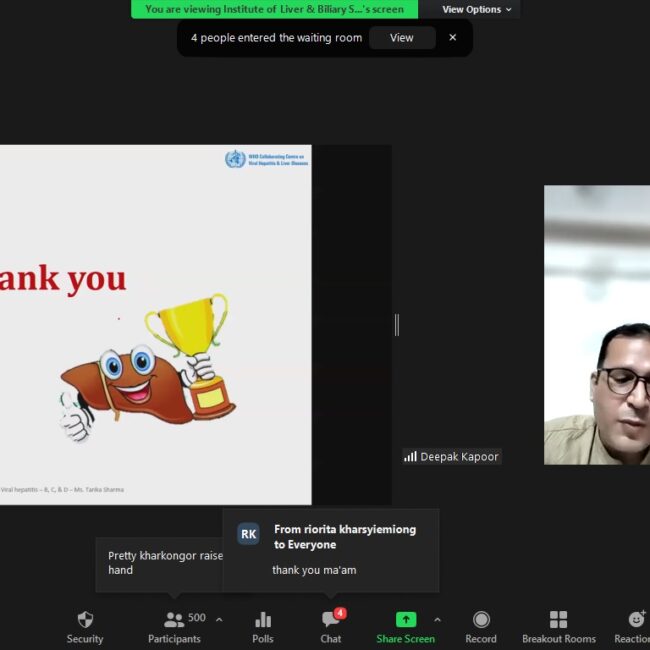Click the green screen-viewing banner

click(274, 9)
